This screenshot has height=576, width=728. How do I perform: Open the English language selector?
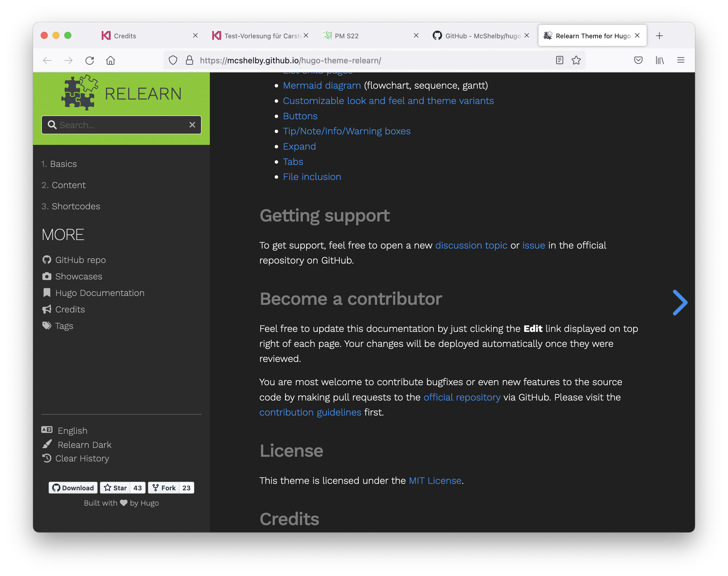tap(72, 431)
